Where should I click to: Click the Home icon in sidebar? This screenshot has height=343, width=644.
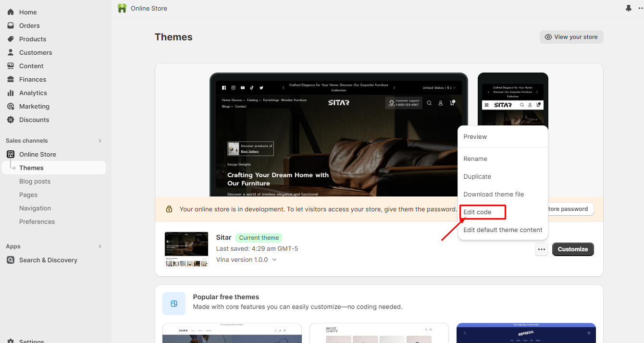pyautogui.click(x=11, y=12)
